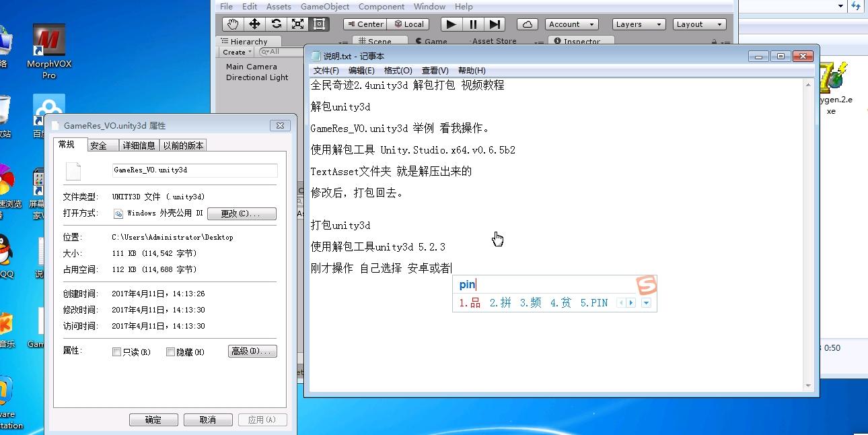Open the Layout dropdown in Unity

pos(700,24)
